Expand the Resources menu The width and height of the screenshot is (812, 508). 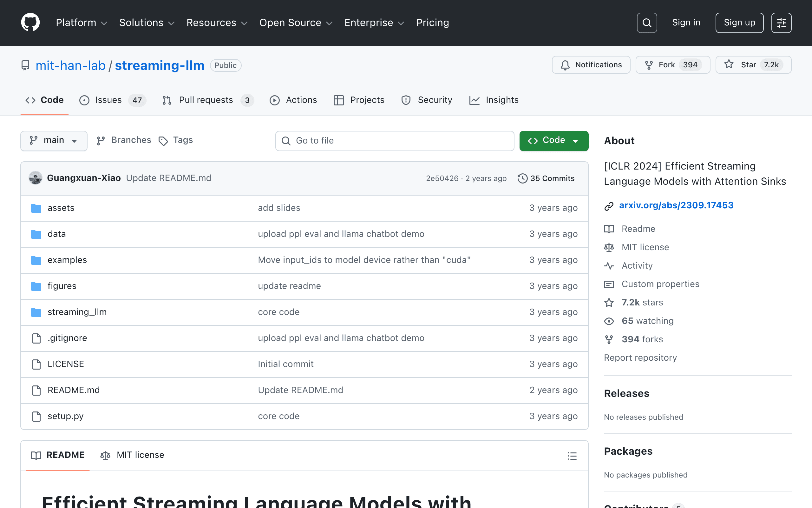coord(217,23)
